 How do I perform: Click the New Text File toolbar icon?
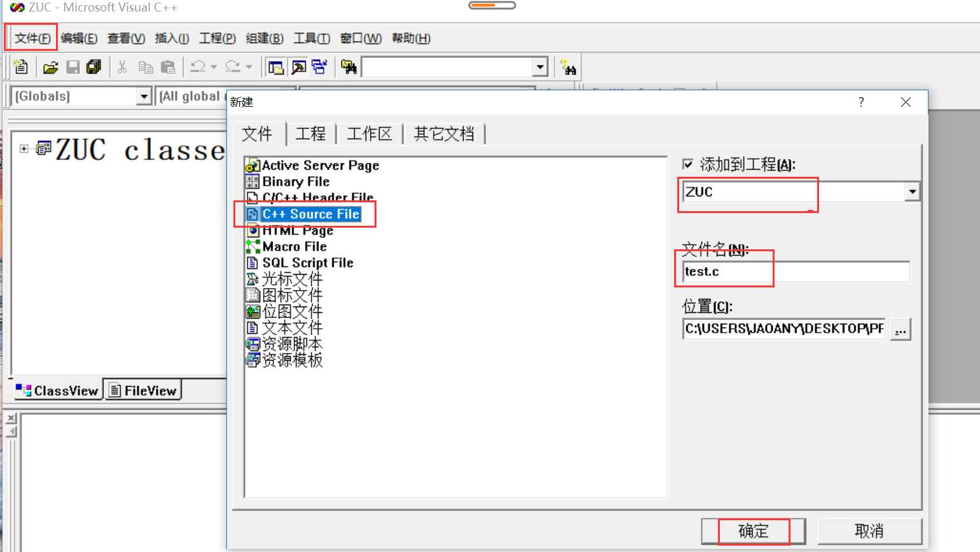pyautogui.click(x=21, y=67)
